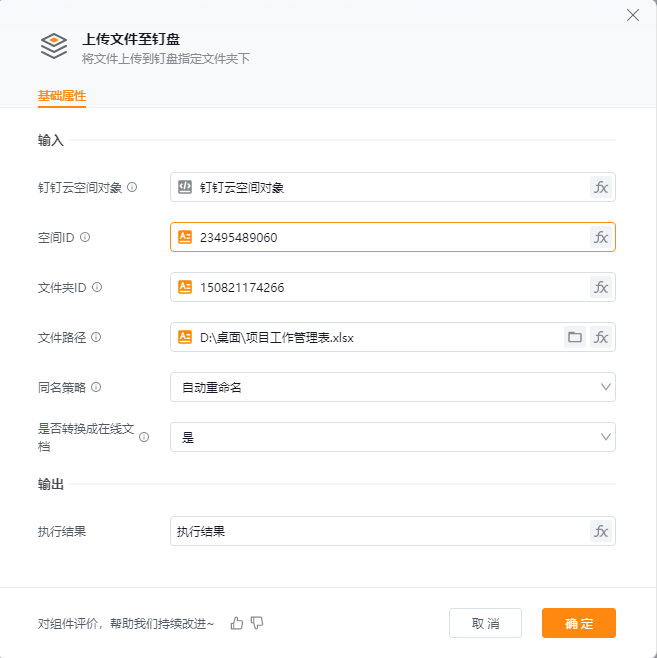Click description 将文件上传到钉盘指定文件夹下
The height and width of the screenshot is (658, 657).
pos(166,59)
